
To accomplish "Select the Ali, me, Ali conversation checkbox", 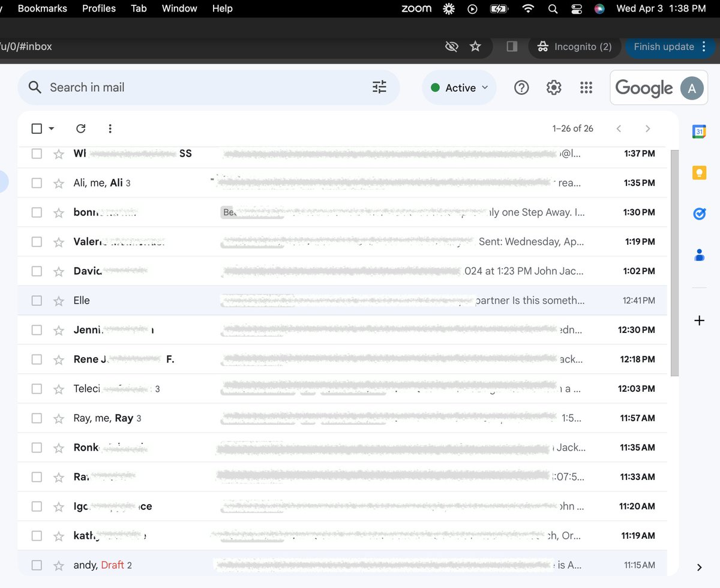I will 37,183.
